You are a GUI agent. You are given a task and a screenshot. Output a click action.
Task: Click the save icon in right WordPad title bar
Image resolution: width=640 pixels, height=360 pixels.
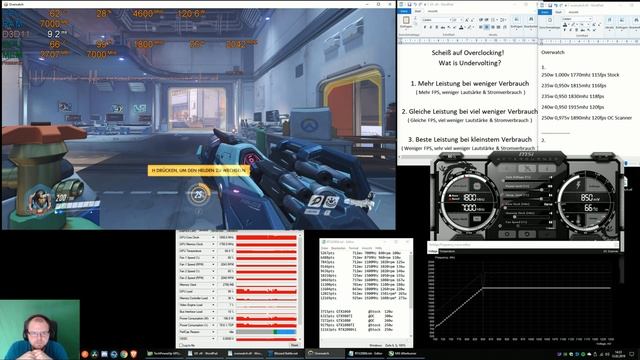point(549,5)
